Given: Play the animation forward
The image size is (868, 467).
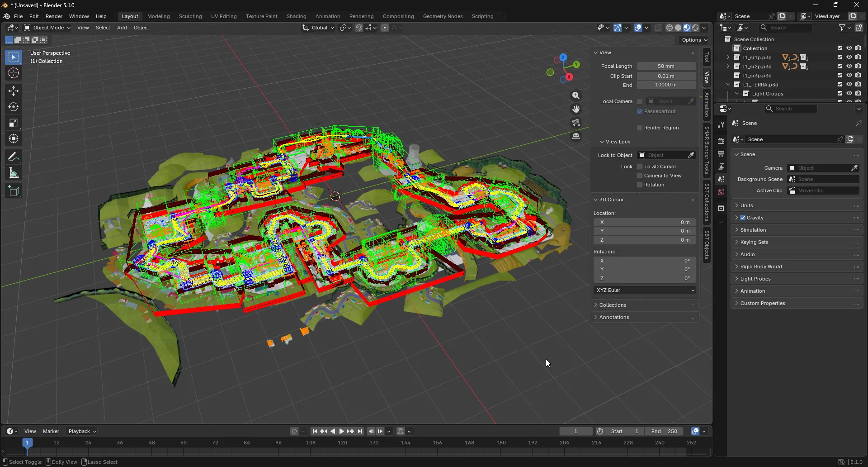Looking at the screenshot, I should point(342,431).
